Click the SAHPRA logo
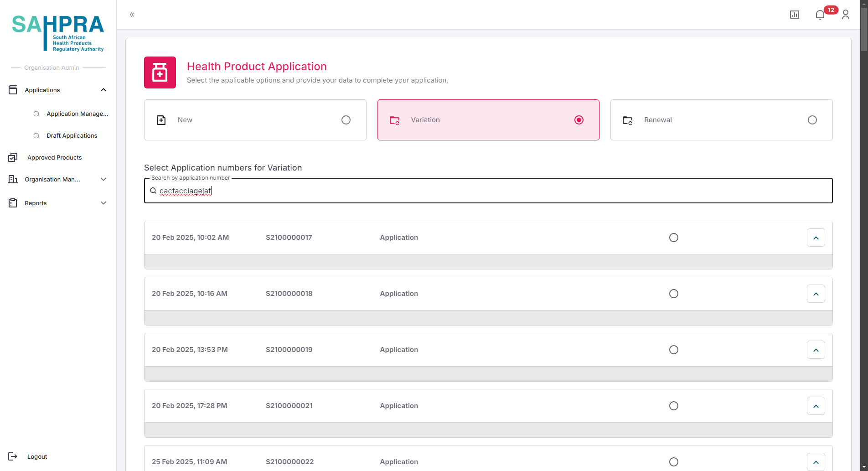The width and height of the screenshot is (868, 471). coord(58,33)
